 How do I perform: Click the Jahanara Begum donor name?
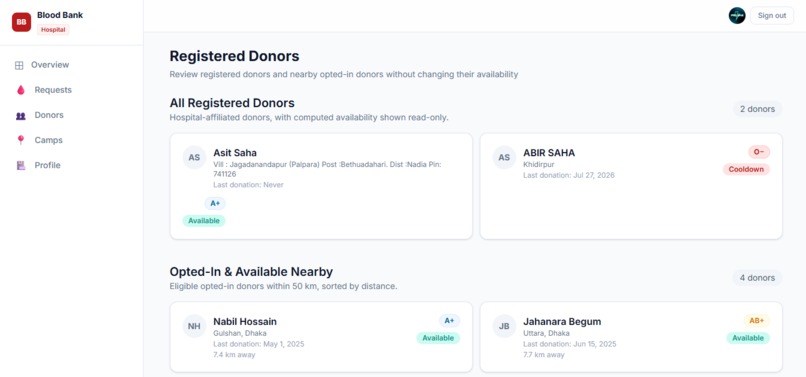[x=562, y=321]
